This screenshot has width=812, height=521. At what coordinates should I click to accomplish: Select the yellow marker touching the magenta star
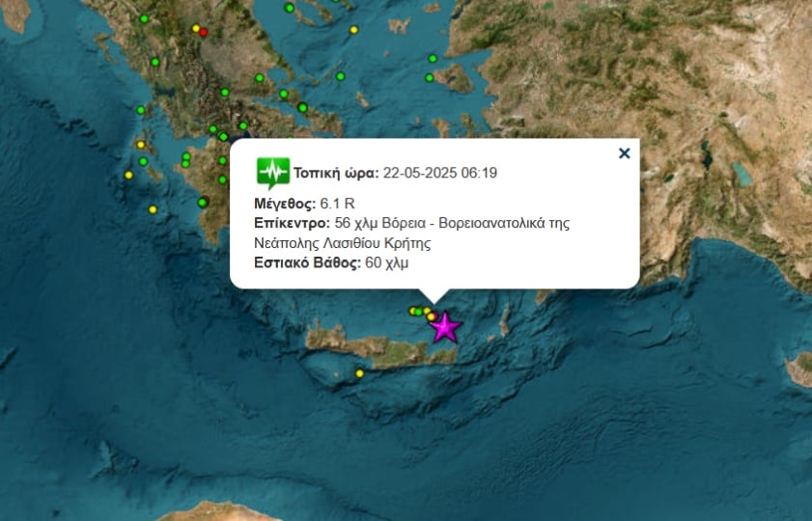tap(431, 316)
